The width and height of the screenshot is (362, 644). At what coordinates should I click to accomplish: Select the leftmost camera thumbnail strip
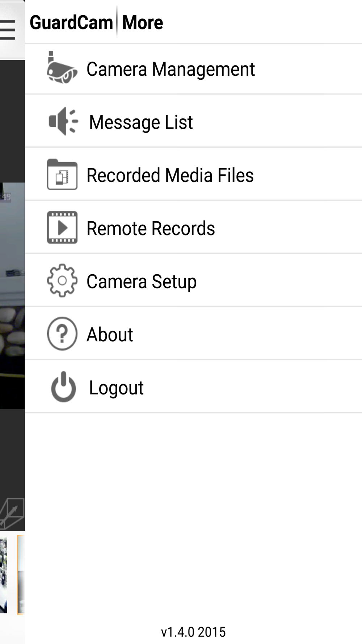[x=4, y=576]
